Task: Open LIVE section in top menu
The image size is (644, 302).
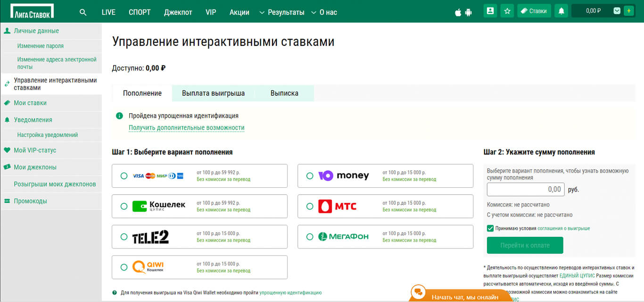Action: point(108,12)
